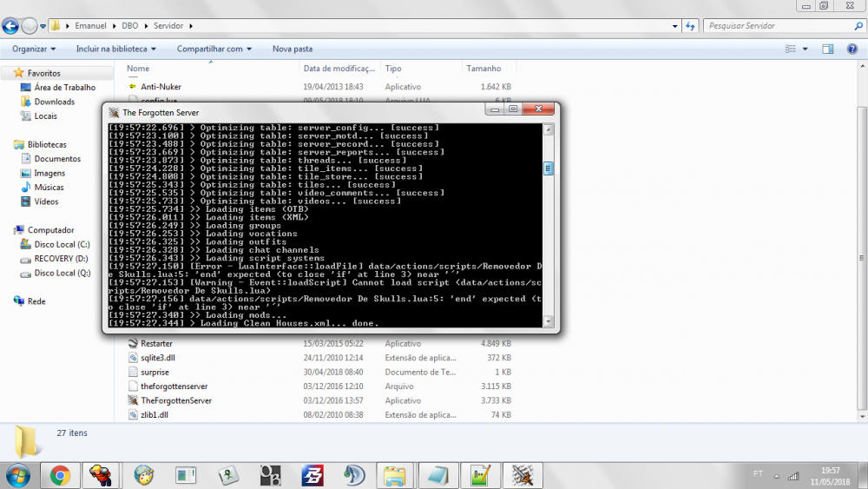
Task: Select the surprise text document
Action: 155,373
